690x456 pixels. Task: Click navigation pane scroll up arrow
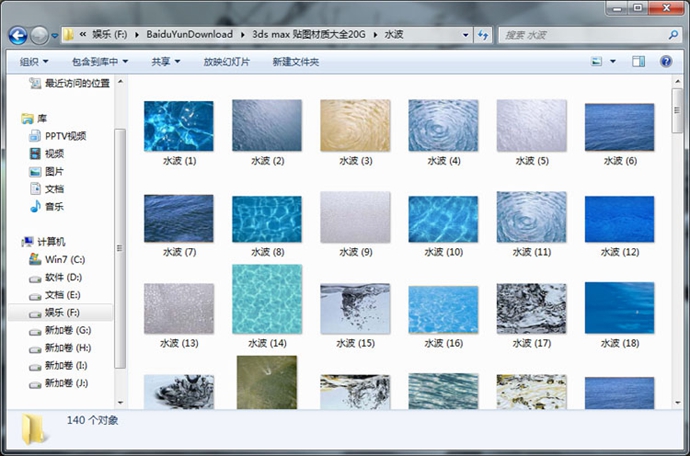tap(120, 81)
